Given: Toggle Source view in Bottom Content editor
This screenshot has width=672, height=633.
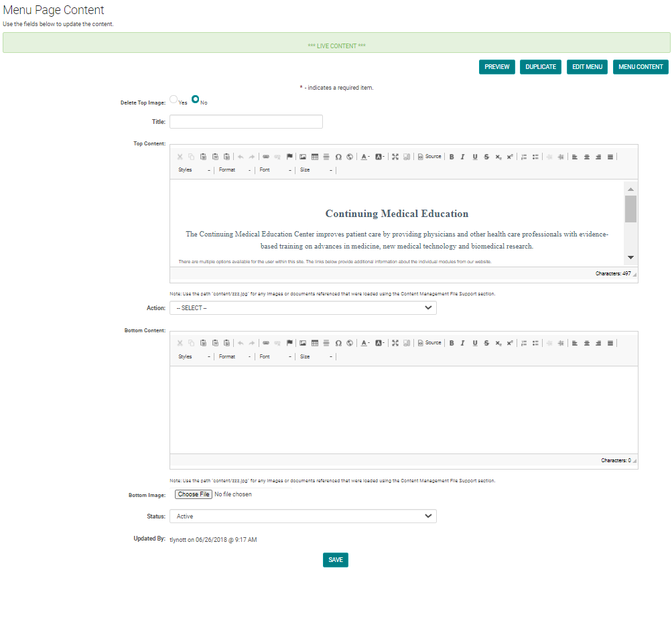Looking at the screenshot, I should 429,343.
